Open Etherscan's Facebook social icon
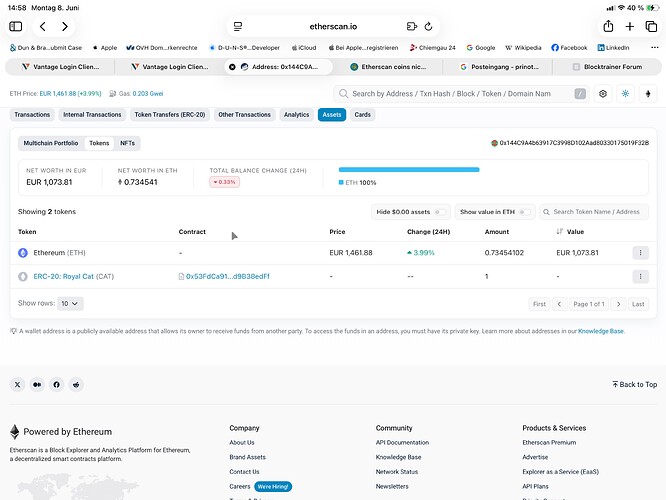The image size is (666, 500). 56,384
